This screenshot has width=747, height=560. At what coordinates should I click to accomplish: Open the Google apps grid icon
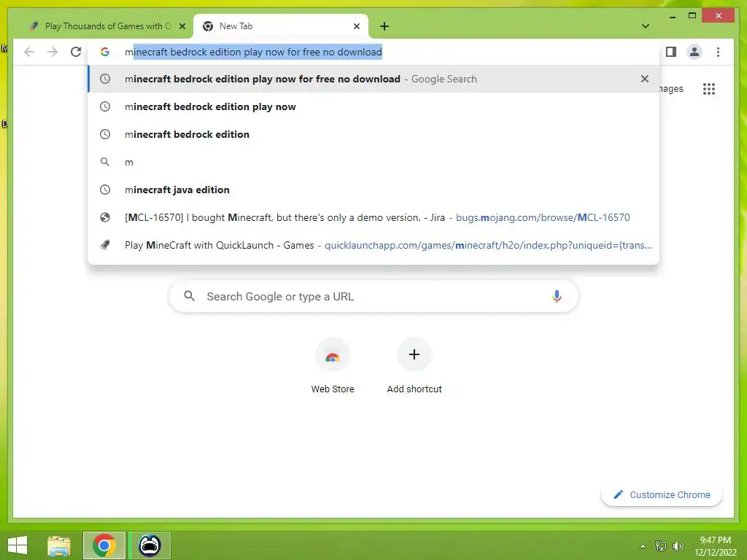[709, 88]
